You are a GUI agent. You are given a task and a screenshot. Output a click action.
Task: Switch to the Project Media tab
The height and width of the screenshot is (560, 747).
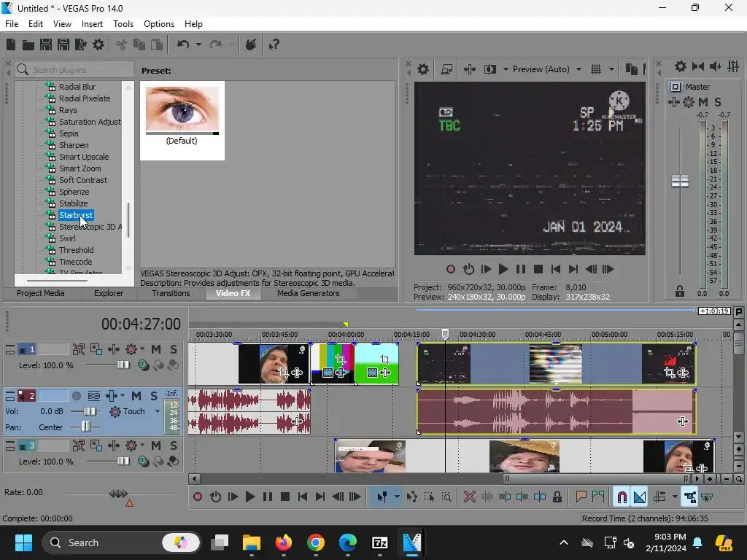(x=41, y=293)
